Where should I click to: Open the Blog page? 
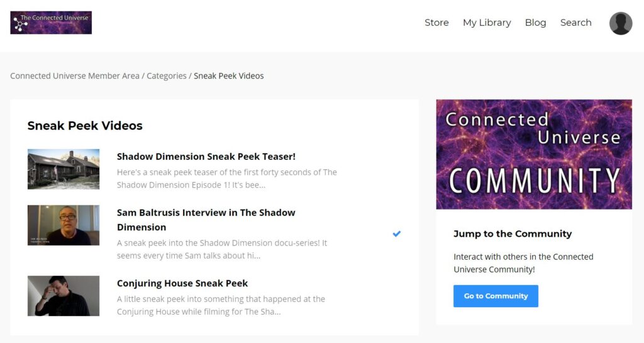coord(536,23)
